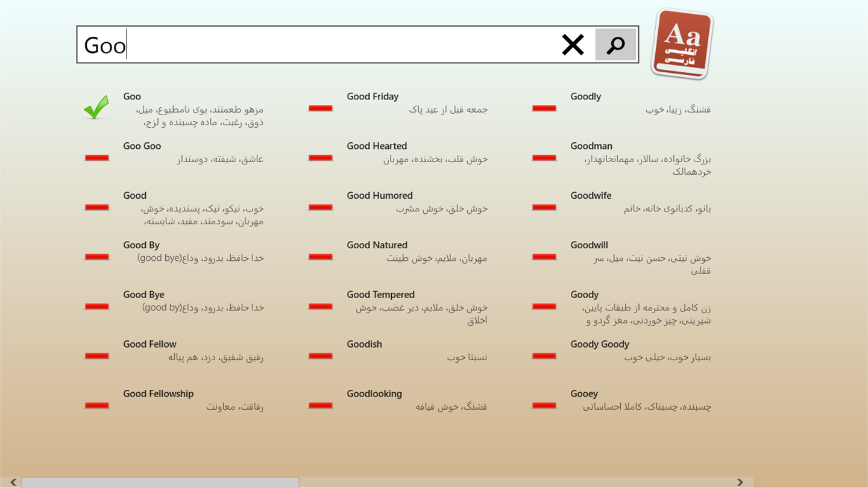Image resolution: width=868 pixels, height=488 pixels.
Task: Select the Goodwife entry title
Action: 591,195
